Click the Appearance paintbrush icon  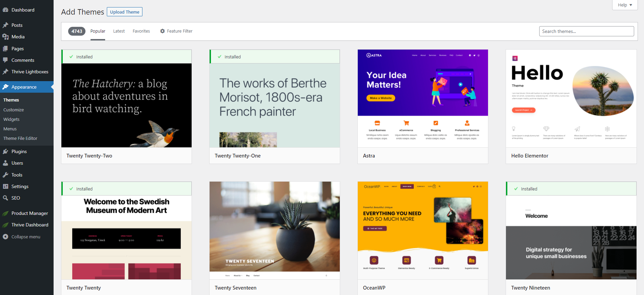[x=5, y=87]
